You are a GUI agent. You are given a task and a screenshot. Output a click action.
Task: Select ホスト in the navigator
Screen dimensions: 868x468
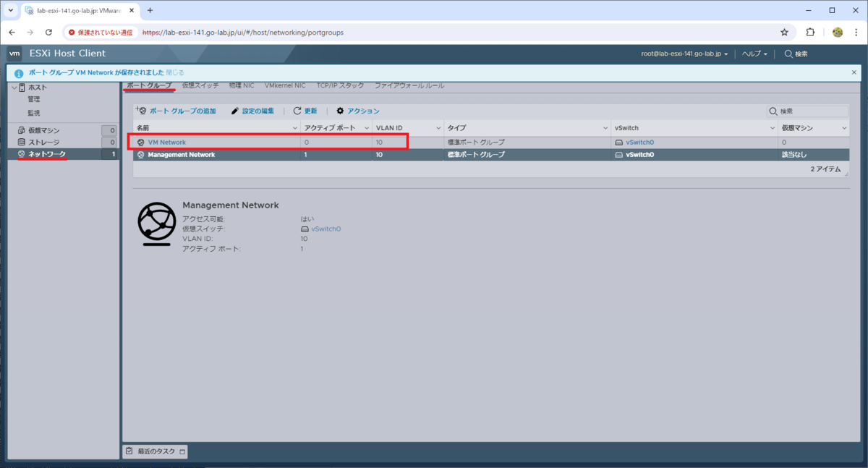37,88
